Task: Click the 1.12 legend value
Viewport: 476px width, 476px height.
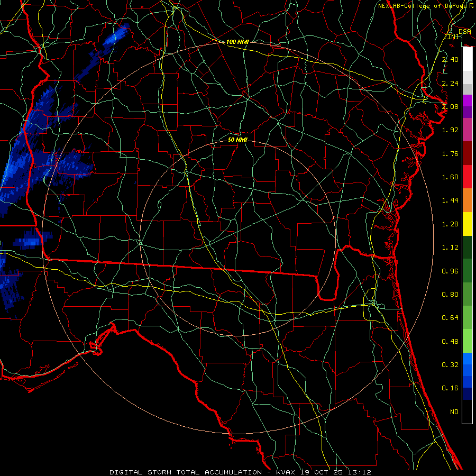Action: coord(450,248)
